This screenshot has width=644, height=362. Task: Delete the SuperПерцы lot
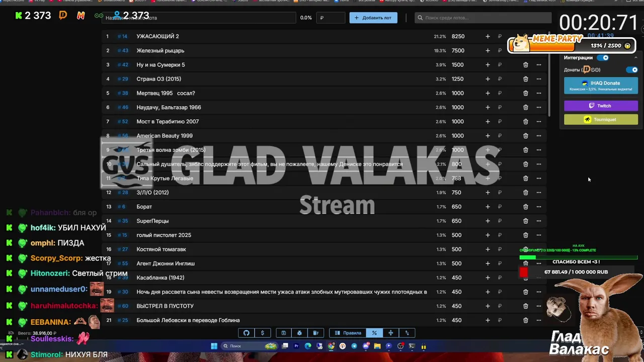[525, 221]
